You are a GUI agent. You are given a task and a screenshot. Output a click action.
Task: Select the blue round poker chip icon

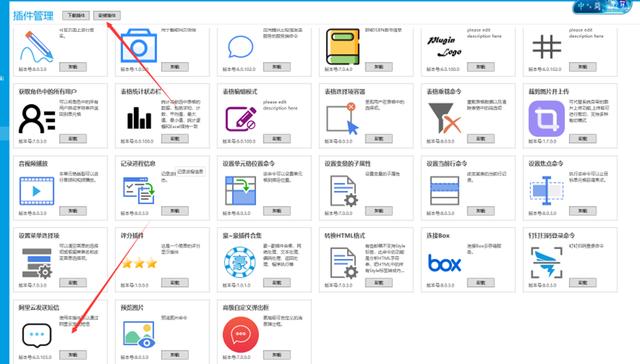pos(240,262)
